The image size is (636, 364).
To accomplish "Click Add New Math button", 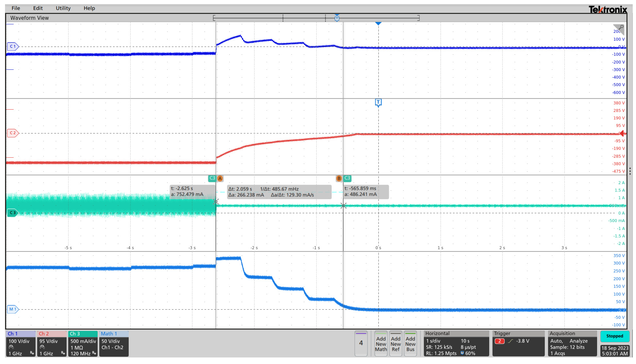I will [381, 344].
